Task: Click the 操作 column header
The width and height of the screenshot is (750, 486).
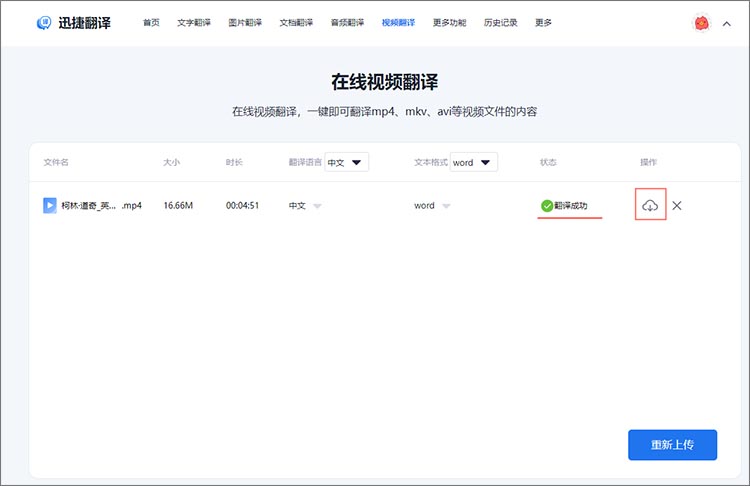Action: 649,162
